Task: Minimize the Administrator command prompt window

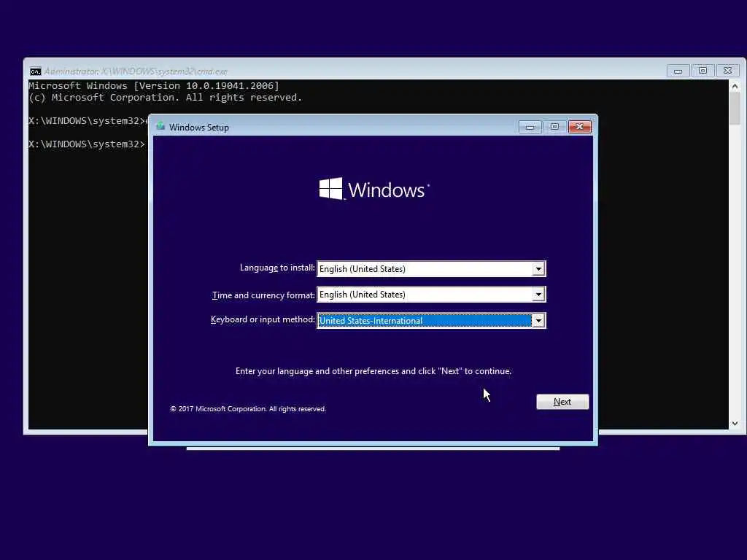Action: click(x=678, y=71)
